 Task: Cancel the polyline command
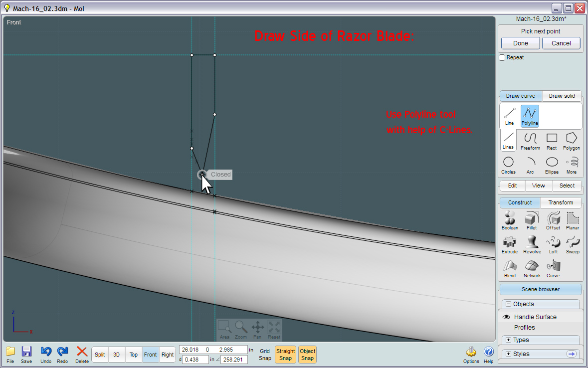coord(561,43)
